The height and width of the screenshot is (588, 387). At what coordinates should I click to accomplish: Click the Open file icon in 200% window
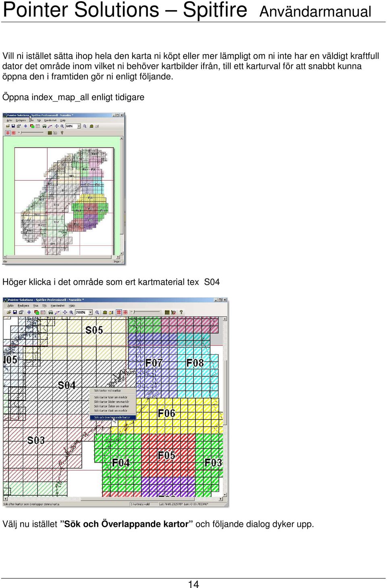point(9,312)
